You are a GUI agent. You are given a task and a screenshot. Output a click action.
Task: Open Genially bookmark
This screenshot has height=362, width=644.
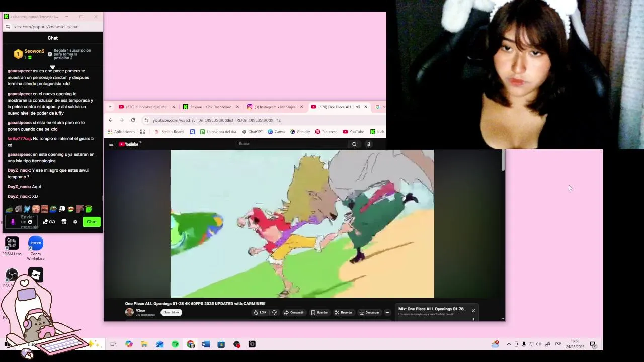[300, 132]
